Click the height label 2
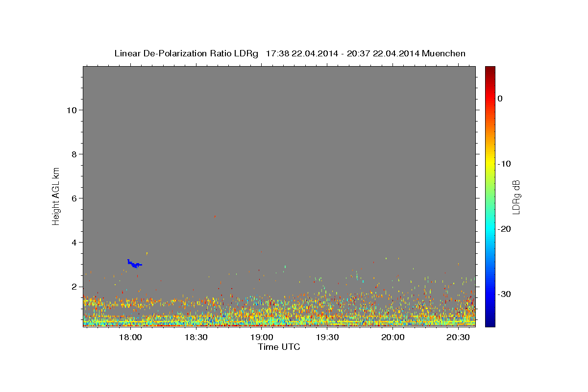 73,287
